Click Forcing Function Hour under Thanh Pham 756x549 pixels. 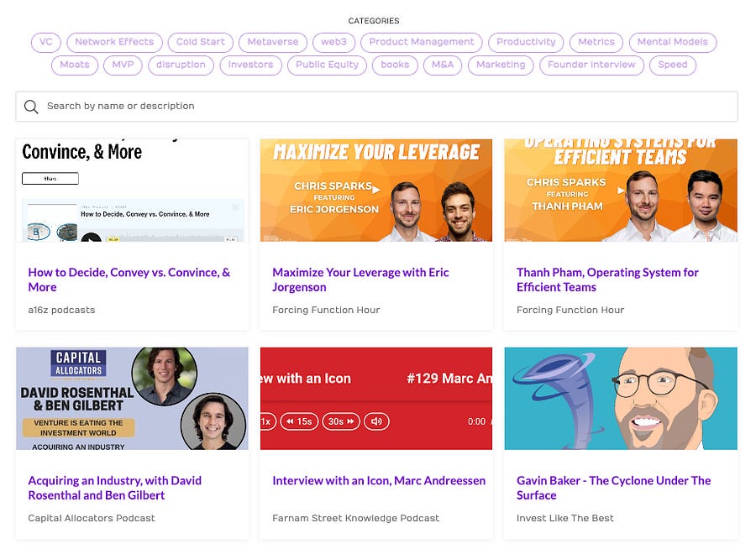point(570,310)
